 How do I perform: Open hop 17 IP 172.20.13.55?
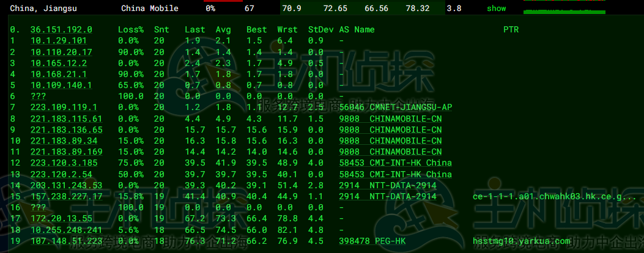pyautogui.click(x=61, y=219)
